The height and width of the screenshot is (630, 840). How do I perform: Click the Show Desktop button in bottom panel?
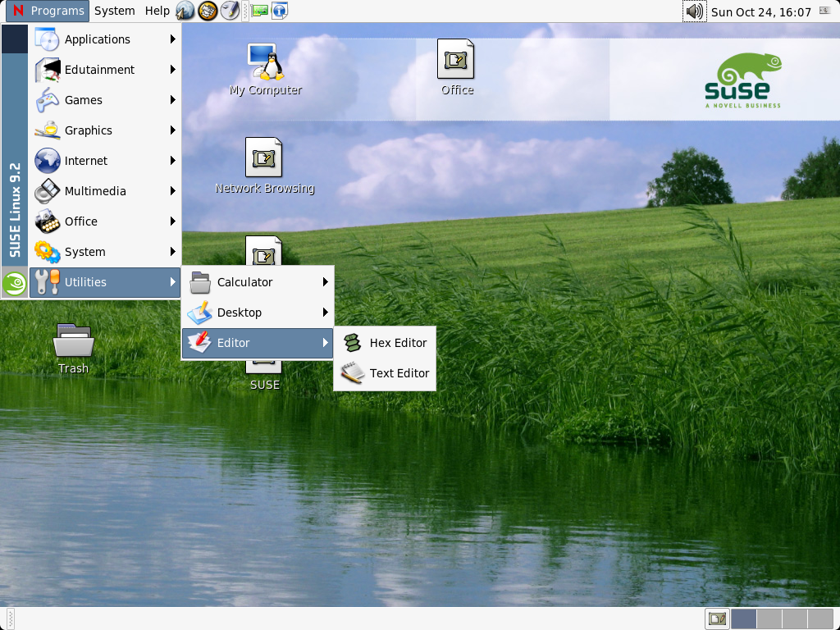717,619
